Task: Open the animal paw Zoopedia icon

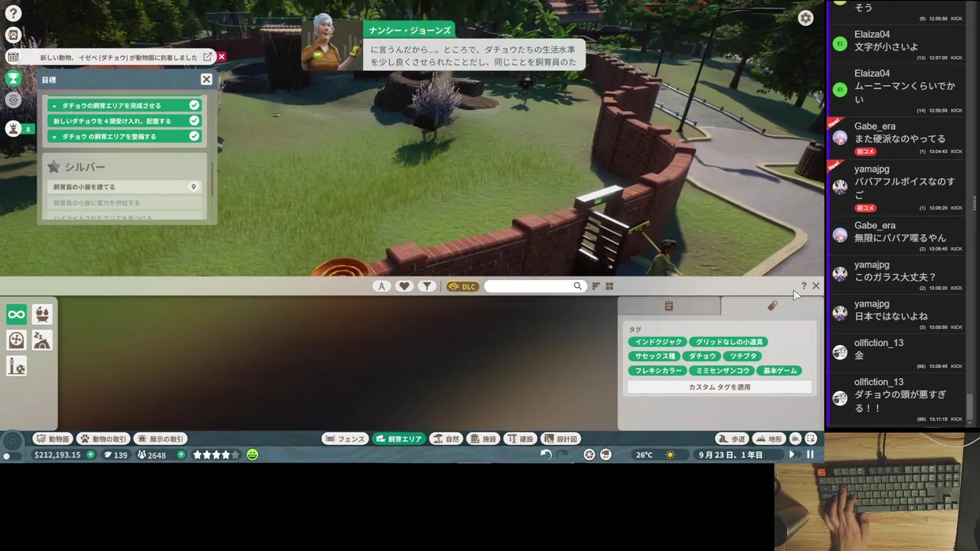Action: (13, 34)
